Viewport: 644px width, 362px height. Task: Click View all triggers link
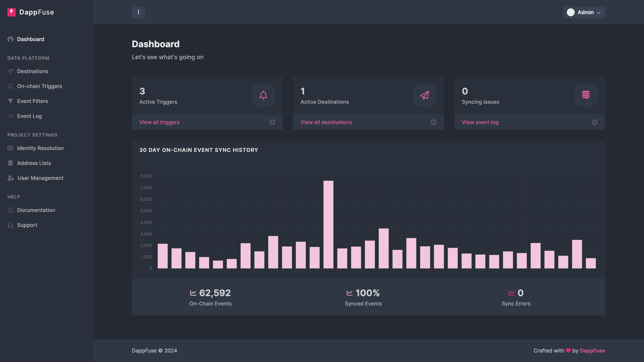tap(159, 122)
